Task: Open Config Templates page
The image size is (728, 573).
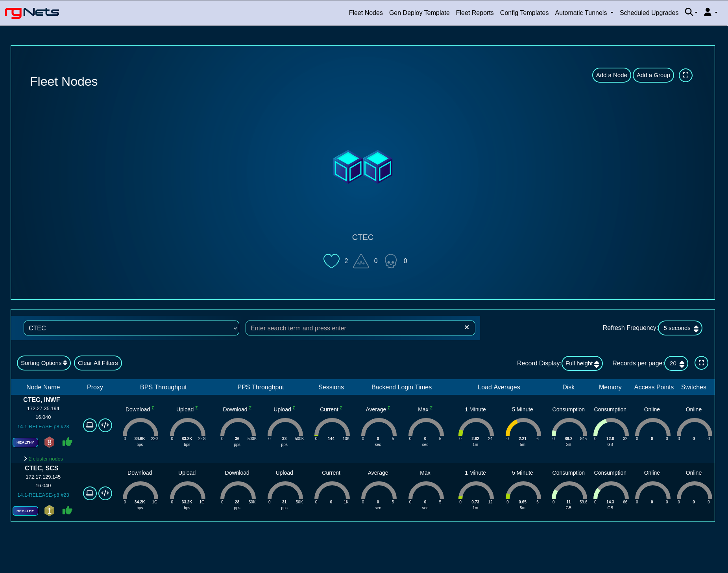Action: 524,13
